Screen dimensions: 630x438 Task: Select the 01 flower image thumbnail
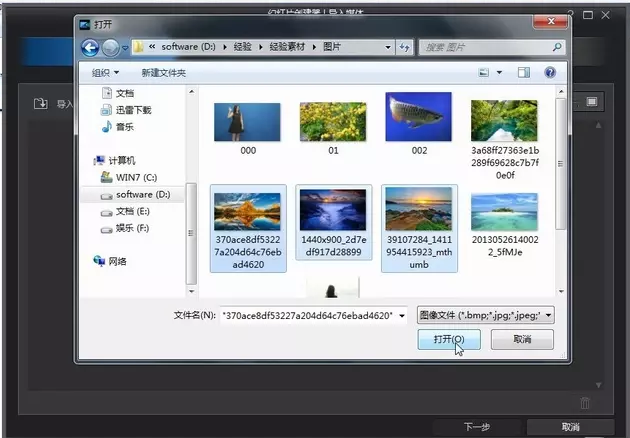pos(333,122)
